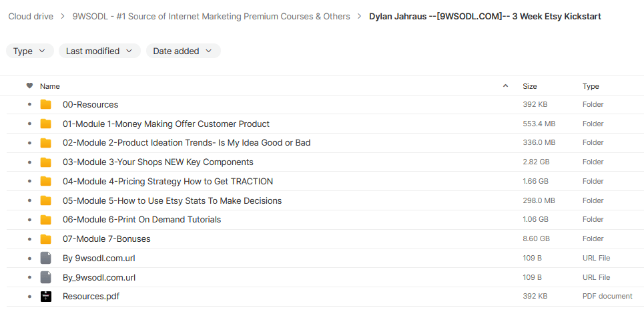Sort by the Name column header

tap(50, 86)
